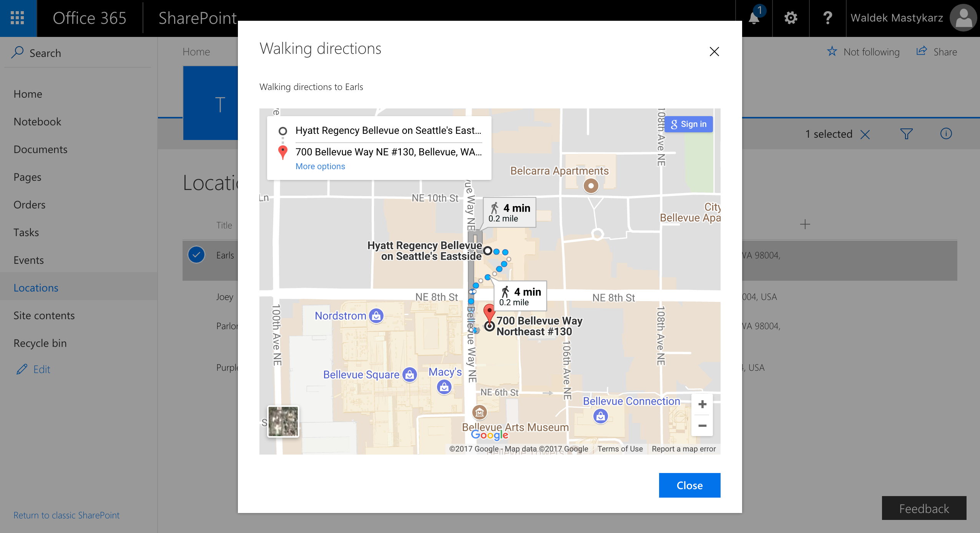Open the Office 365 app launcher

click(18, 18)
